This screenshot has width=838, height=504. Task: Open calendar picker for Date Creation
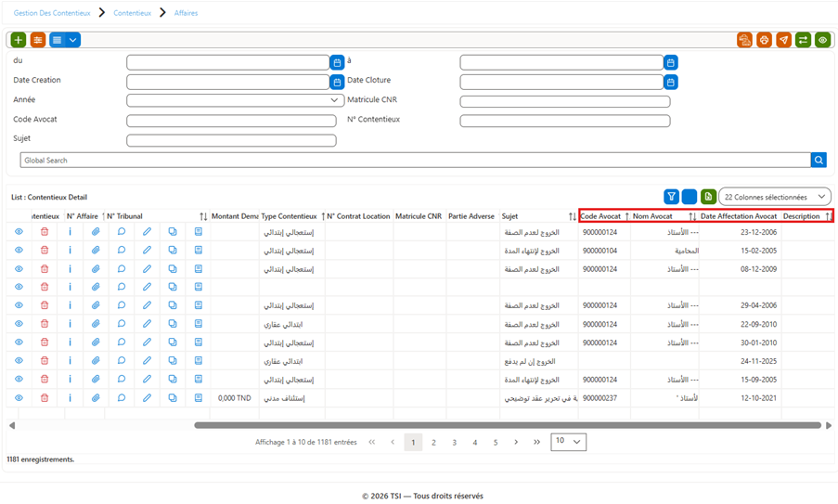coord(337,83)
